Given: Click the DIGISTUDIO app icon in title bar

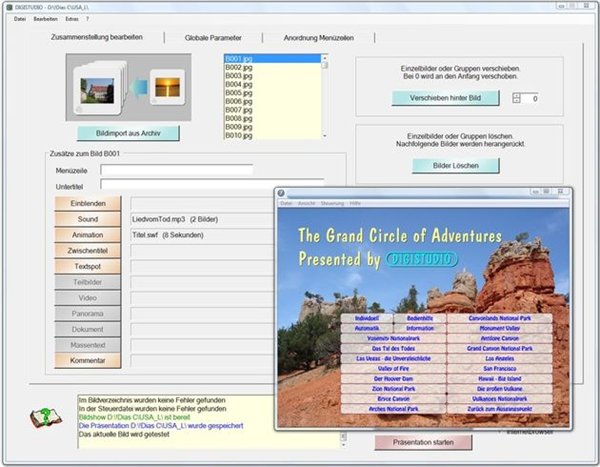Looking at the screenshot, I should pos(7,7).
